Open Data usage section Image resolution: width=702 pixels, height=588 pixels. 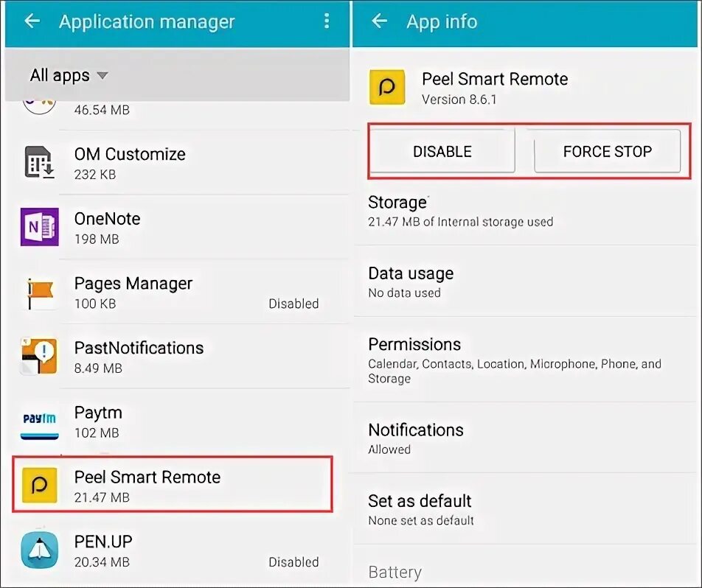(x=525, y=282)
